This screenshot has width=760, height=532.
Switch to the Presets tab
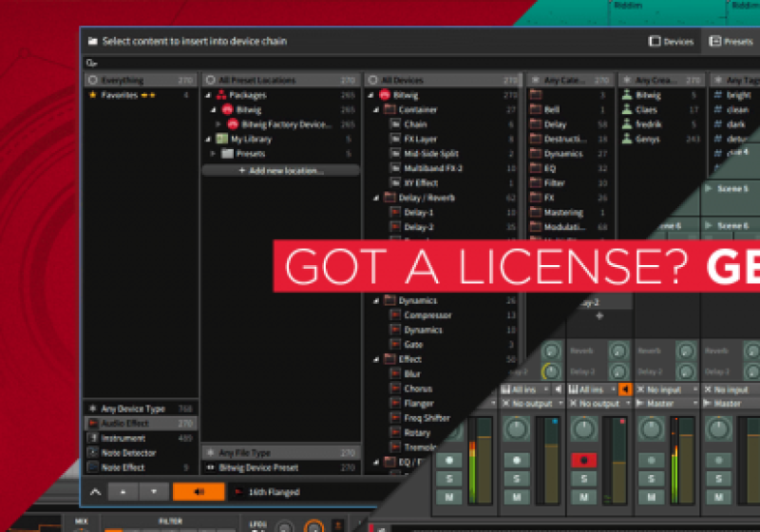[731, 41]
